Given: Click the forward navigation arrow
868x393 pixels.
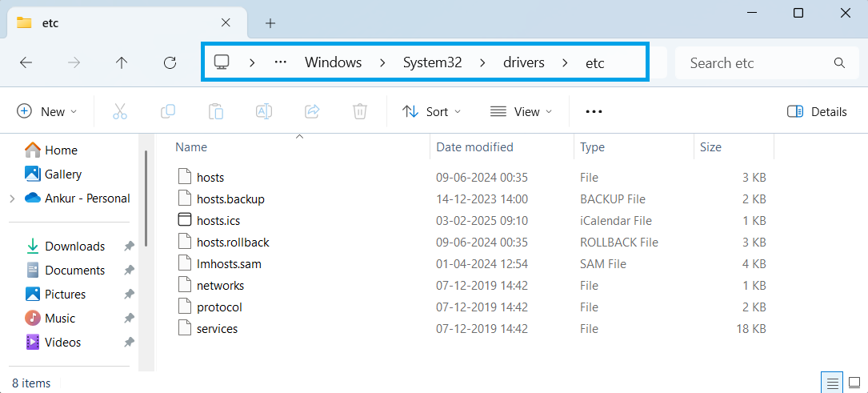Looking at the screenshot, I should (74, 63).
